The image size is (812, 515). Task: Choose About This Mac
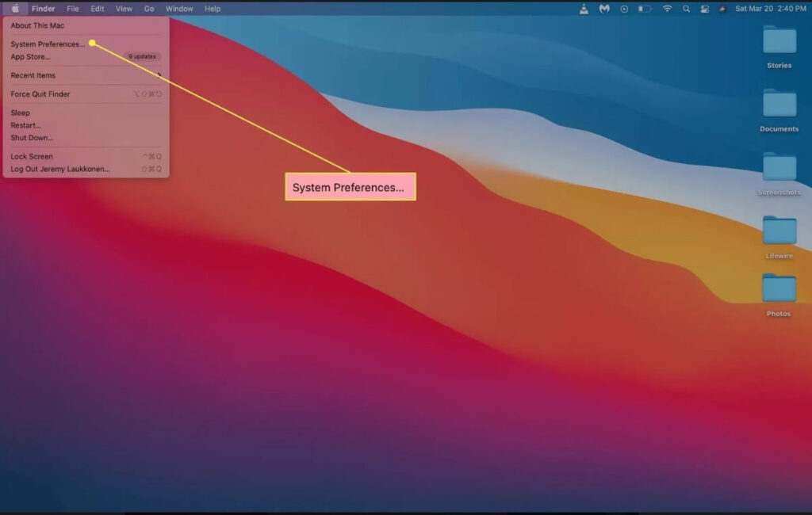tap(86, 25)
